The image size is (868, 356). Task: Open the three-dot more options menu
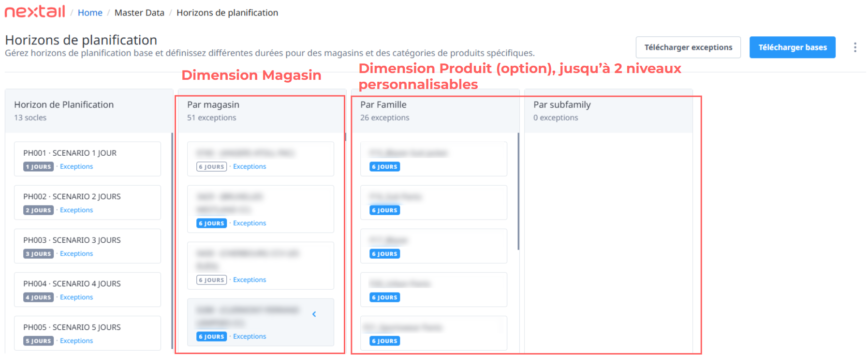855,47
